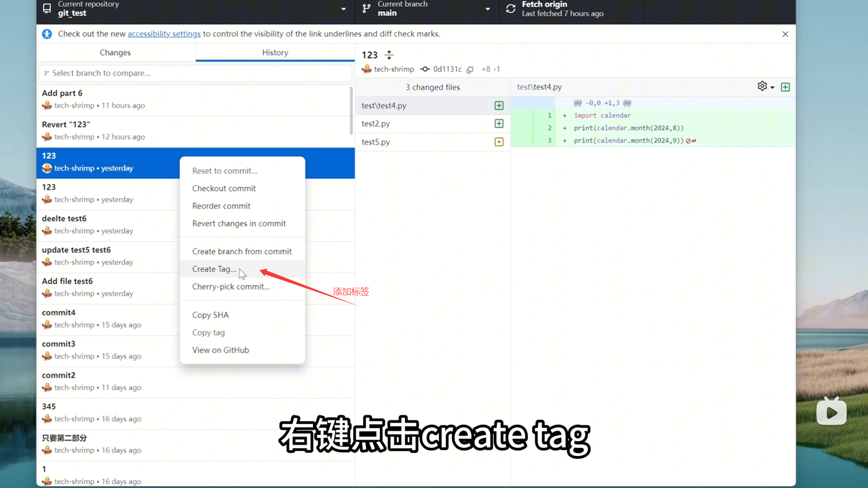868x488 pixels.
Task: Click the commit history scrollbar
Action: tap(351, 111)
